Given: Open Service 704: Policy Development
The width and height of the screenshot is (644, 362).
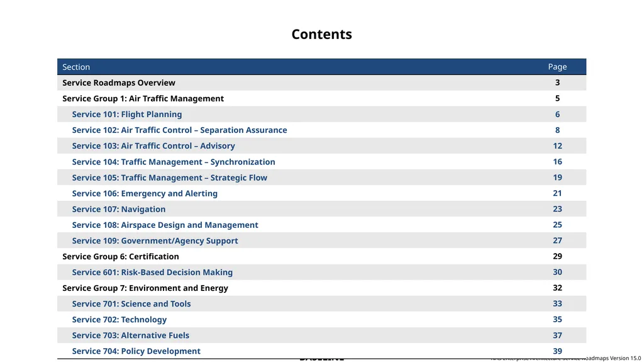Looking at the screenshot, I should coord(136,351).
